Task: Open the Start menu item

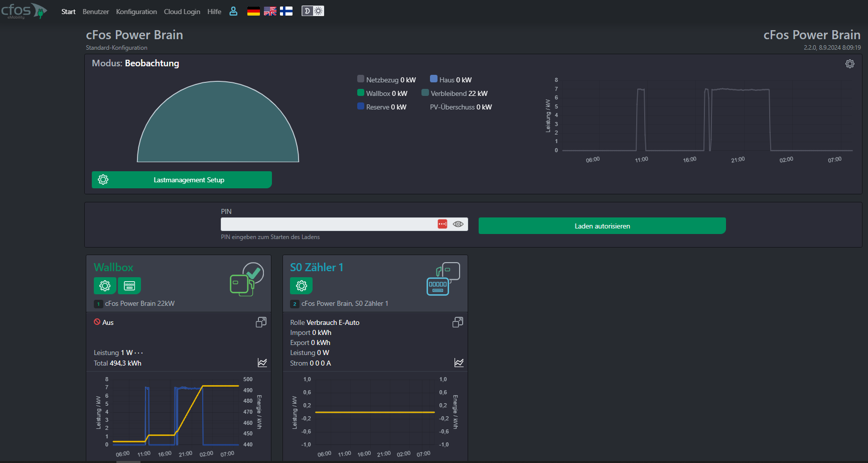Action: 68,12
